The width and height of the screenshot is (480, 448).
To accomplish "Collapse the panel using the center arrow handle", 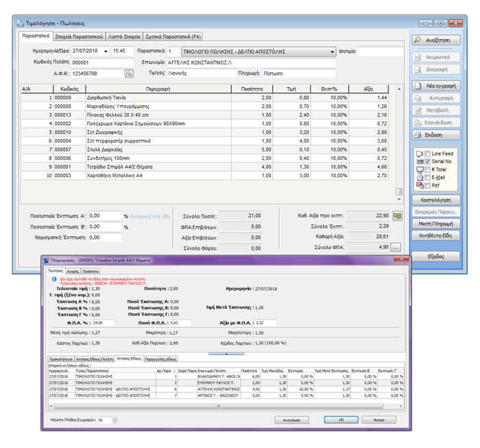I will [x=225, y=353].
